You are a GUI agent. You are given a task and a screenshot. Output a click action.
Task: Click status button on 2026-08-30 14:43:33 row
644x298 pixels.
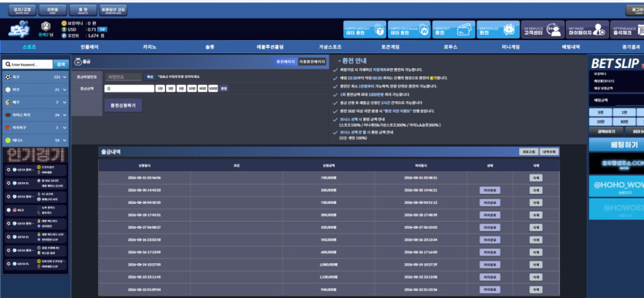(x=490, y=191)
